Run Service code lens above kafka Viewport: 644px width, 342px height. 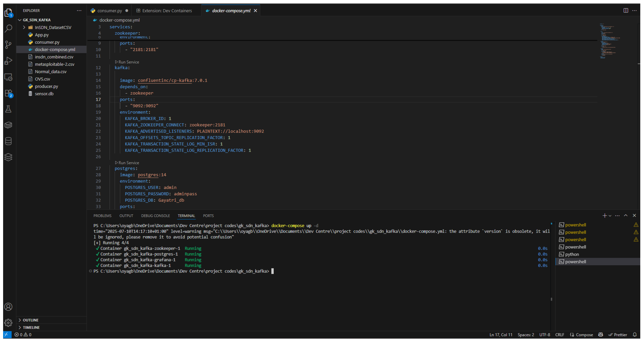click(127, 62)
